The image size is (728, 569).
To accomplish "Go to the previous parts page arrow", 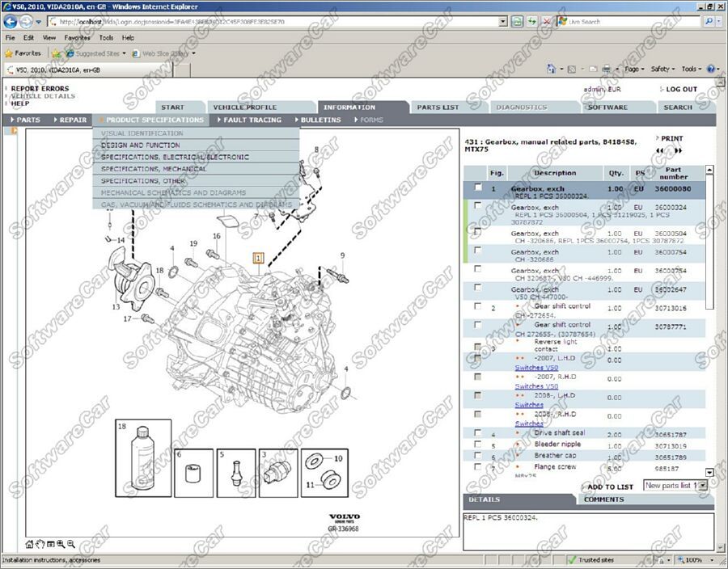I will (660, 150).
